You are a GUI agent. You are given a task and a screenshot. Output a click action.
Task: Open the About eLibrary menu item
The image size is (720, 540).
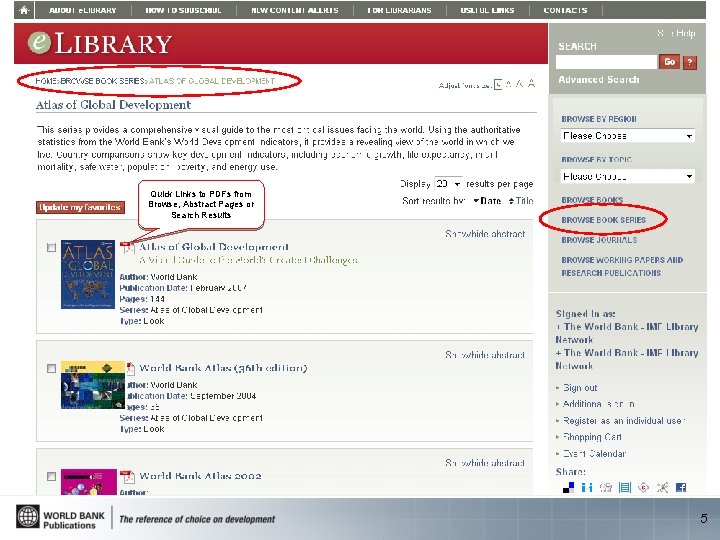tap(83, 10)
